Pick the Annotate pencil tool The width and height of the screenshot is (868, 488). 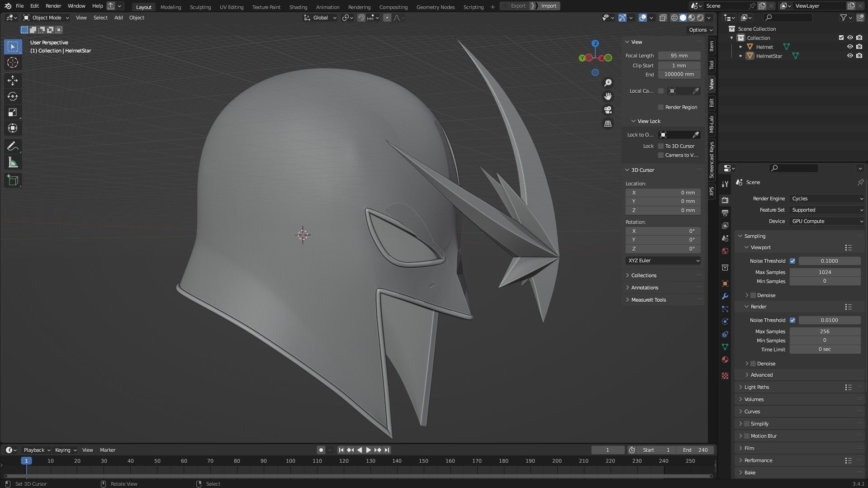point(13,147)
